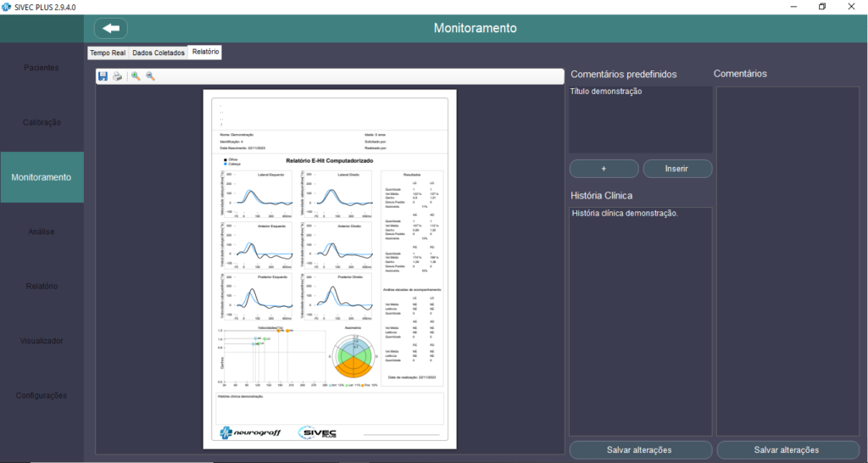Go to Calibração in the sidebar
This screenshot has height=463, width=868.
click(42, 122)
